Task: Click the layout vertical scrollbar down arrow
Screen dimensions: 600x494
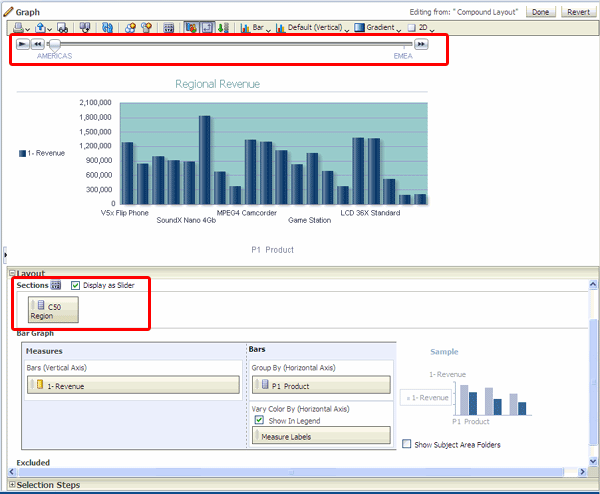Action: (x=593, y=461)
